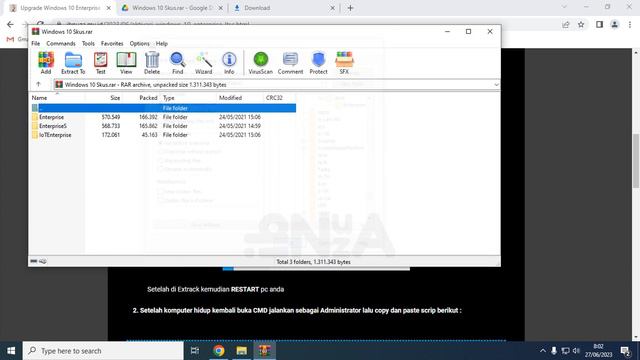The image size is (640, 360).
Task: Open the Wizard tool
Action: pyautogui.click(x=203, y=62)
